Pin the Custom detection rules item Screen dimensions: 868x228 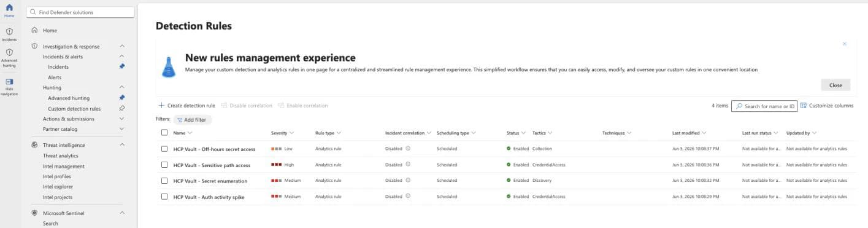pyautogui.click(x=122, y=108)
